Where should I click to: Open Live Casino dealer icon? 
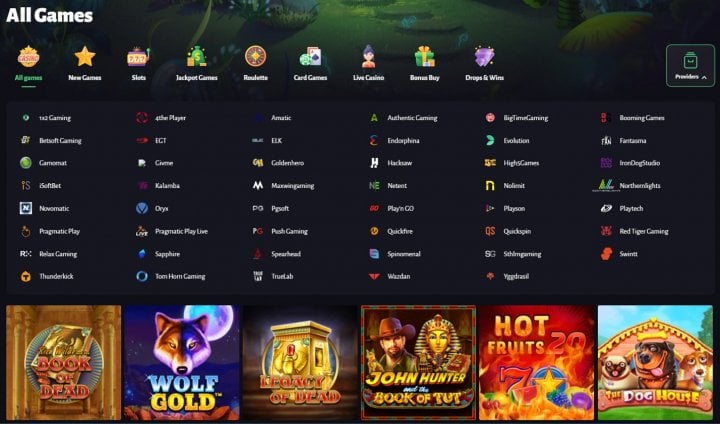tap(368, 57)
